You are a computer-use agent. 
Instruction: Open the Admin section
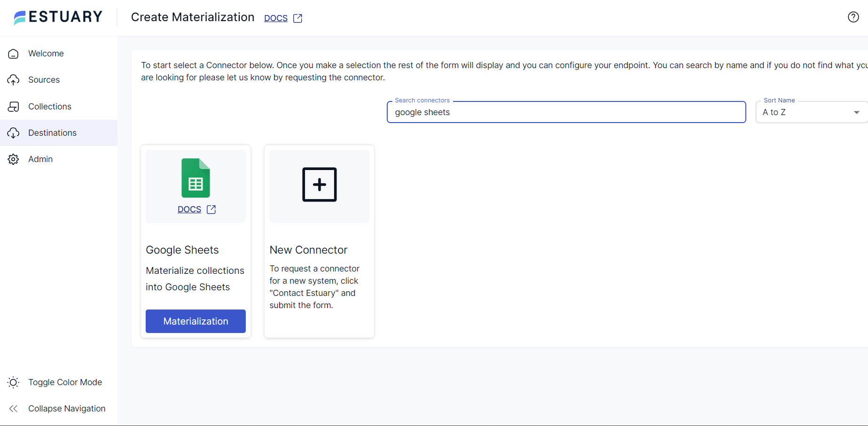click(x=40, y=159)
